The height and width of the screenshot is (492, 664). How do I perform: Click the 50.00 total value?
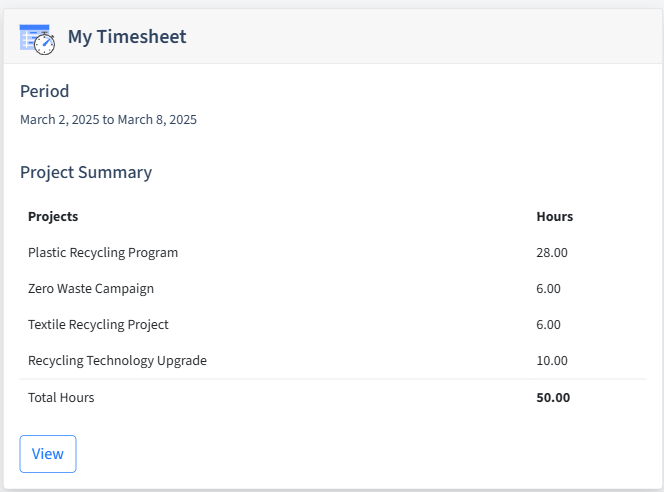[553, 398]
